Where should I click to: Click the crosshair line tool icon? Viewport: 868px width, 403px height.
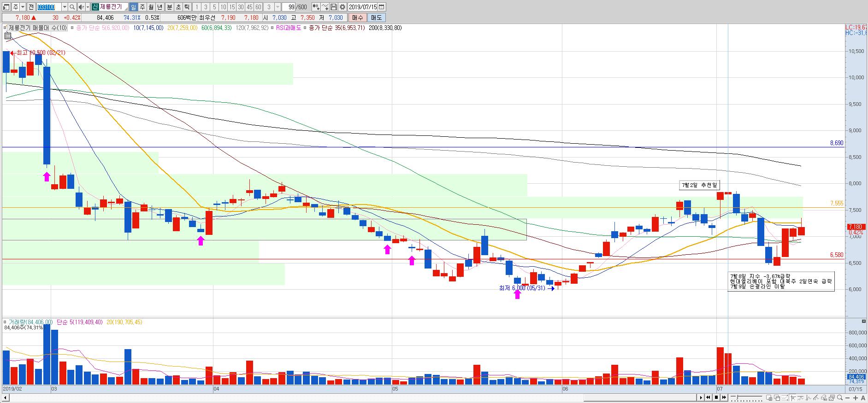(325, 7)
